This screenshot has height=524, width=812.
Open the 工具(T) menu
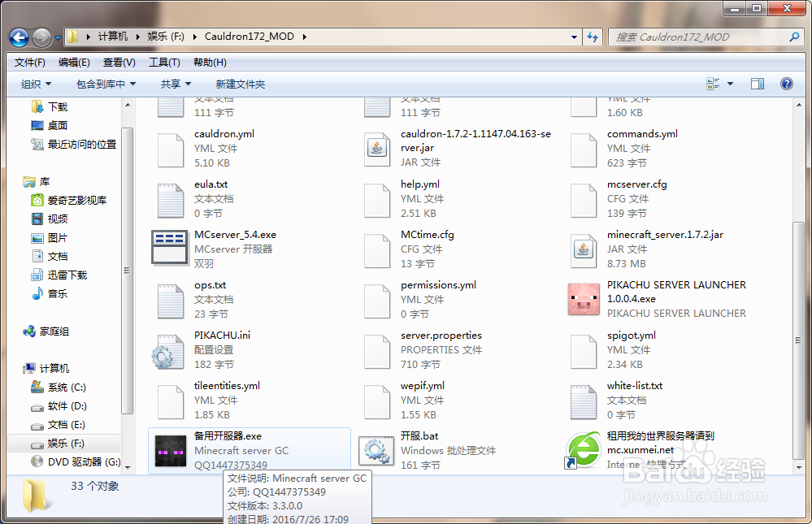164,62
